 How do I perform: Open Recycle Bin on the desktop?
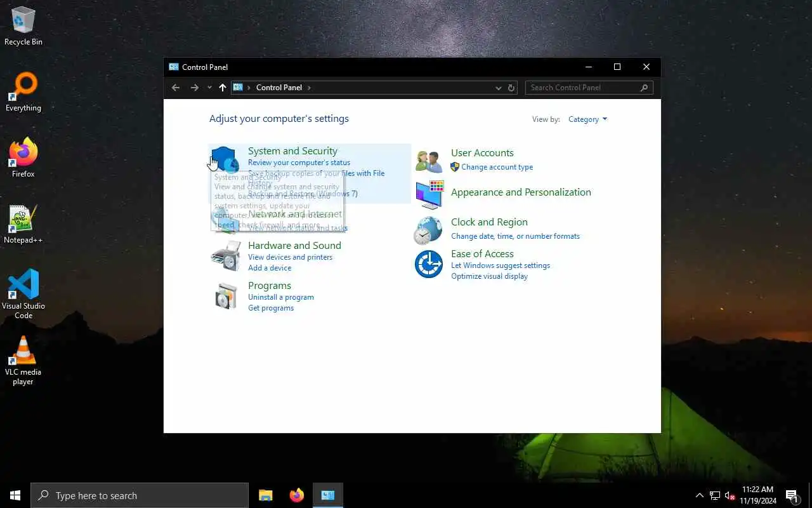[x=23, y=27]
